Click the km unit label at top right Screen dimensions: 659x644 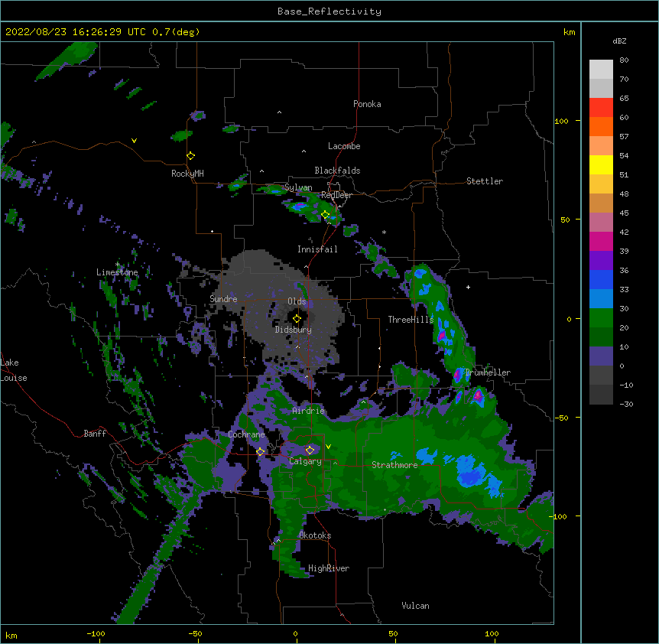click(x=569, y=32)
